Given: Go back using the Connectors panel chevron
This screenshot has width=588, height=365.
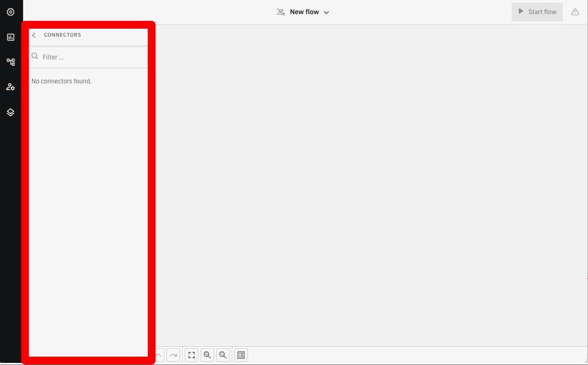Looking at the screenshot, I should coord(34,35).
